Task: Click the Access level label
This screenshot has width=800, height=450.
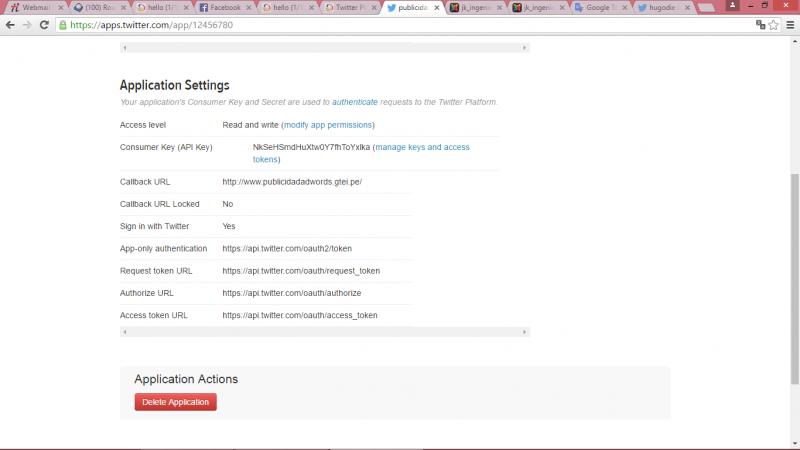Action: (x=143, y=125)
